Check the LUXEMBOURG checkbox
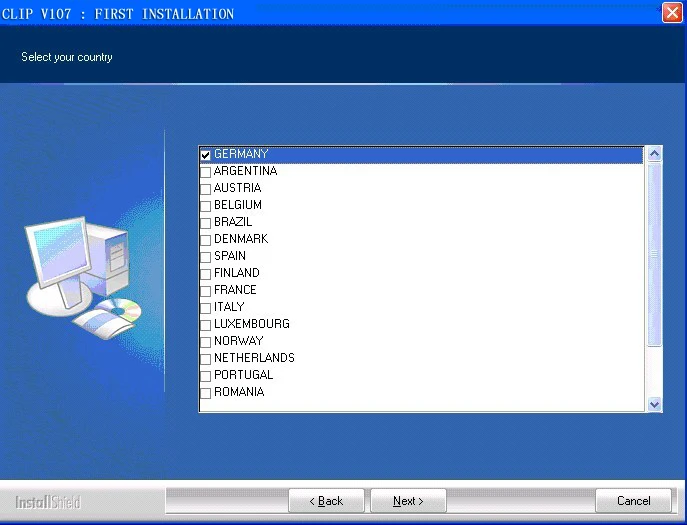687x525 pixels. (205, 325)
